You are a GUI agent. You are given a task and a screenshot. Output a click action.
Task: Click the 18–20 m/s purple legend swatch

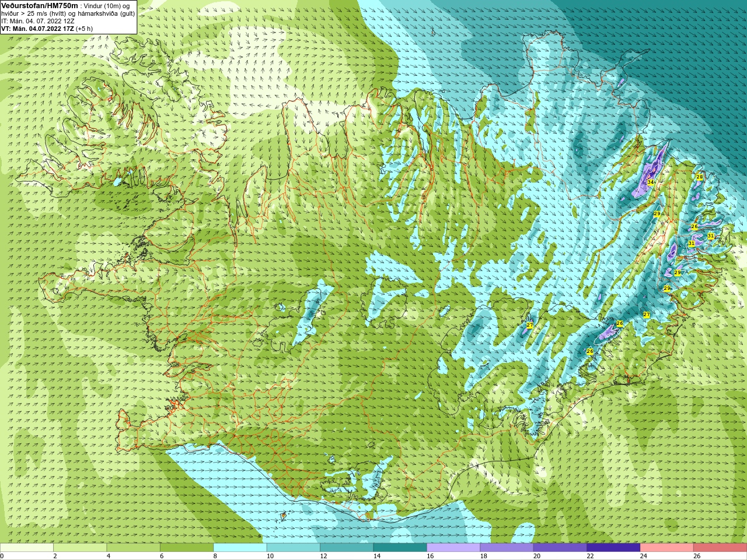tap(507, 547)
